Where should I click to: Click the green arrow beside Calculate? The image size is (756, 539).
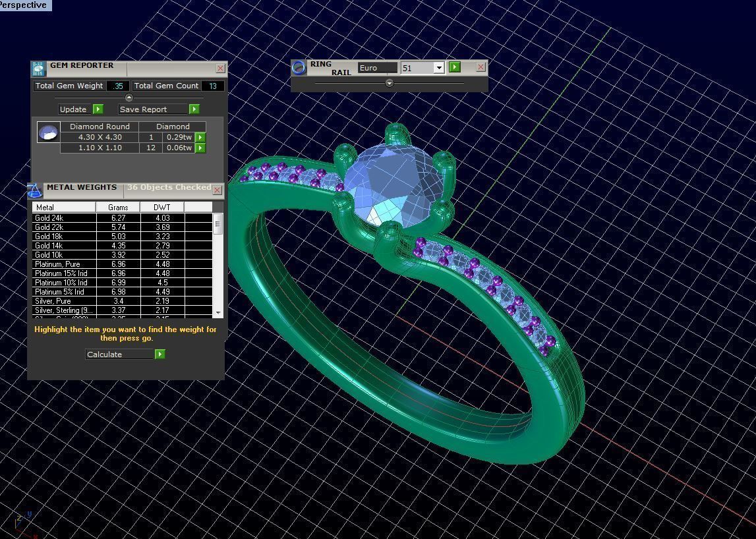coord(160,355)
